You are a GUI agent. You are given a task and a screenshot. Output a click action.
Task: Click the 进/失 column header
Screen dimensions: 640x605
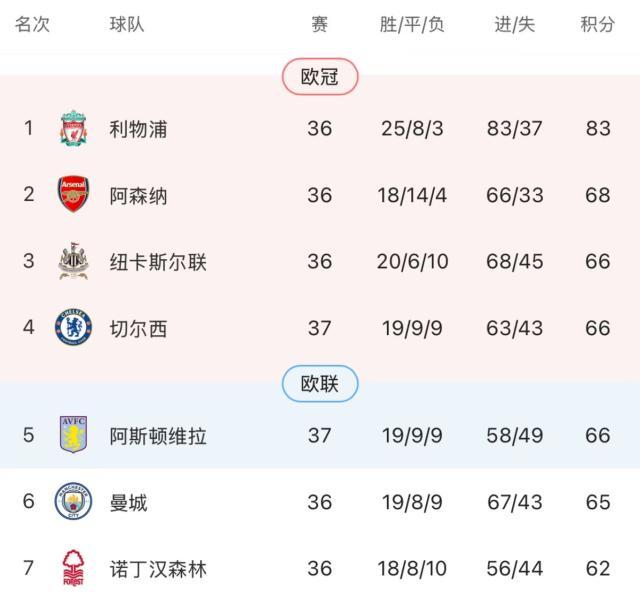click(515, 25)
